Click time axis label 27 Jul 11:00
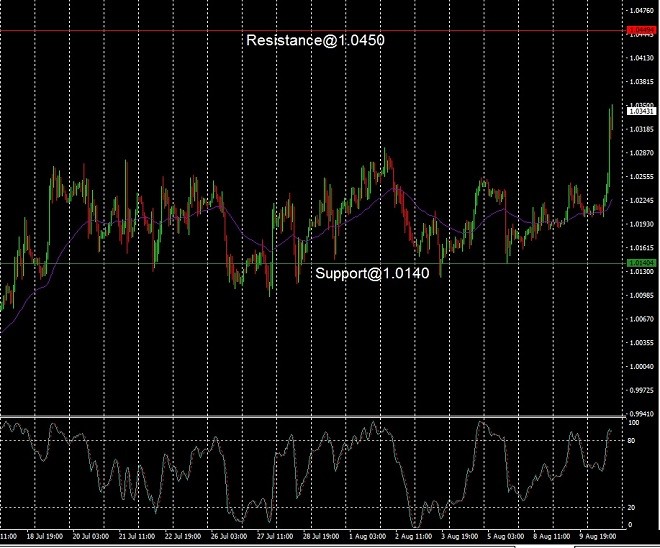Screen dimensions: 660x548 (x=275, y=537)
